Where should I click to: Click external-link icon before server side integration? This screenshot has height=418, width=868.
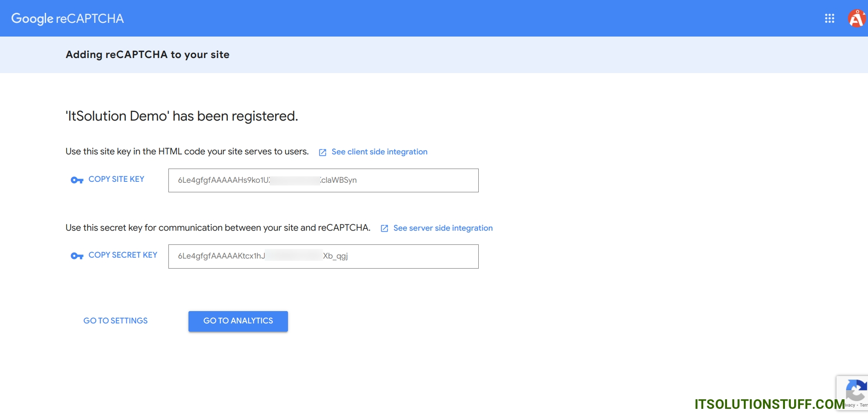point(384,228)
